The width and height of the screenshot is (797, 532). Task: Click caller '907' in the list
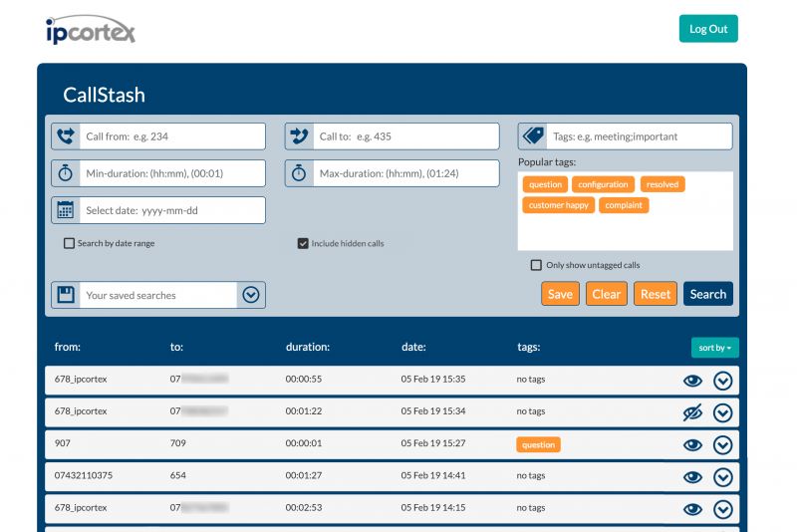pos(63,443)
